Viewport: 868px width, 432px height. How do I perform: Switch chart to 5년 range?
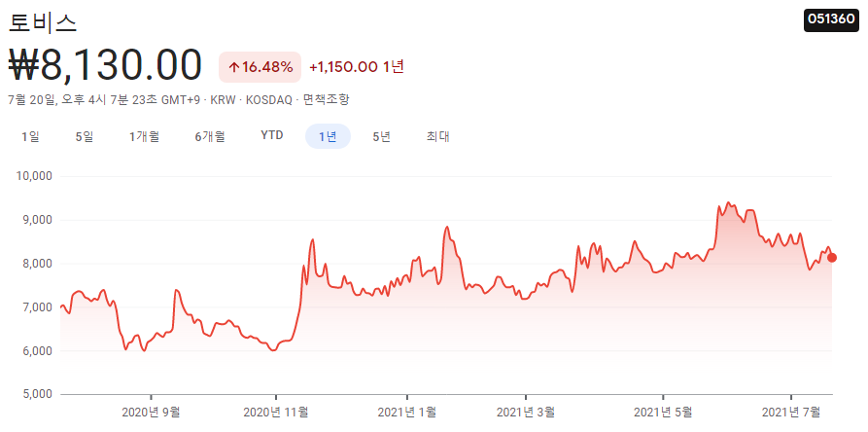(382, 137)
